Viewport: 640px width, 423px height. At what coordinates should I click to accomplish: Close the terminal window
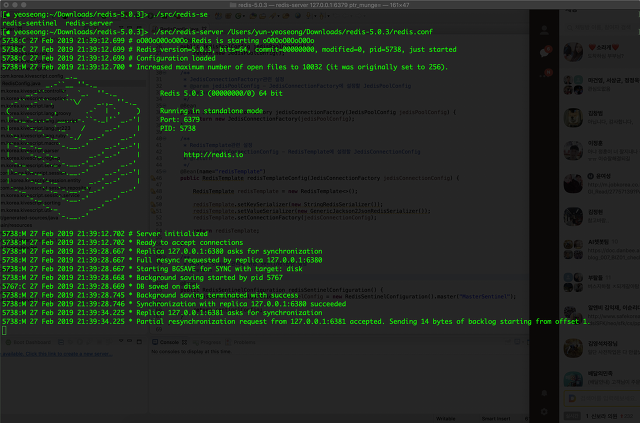point(6,5)
